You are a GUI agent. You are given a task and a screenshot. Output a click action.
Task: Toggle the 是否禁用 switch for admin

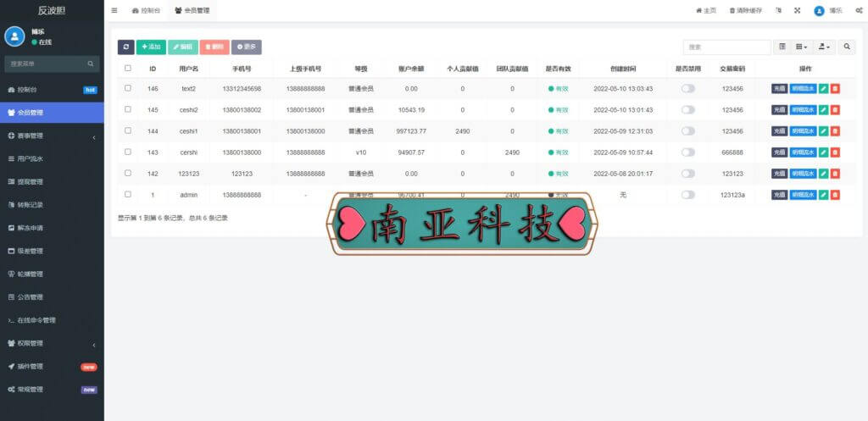[x=688, y=195]
